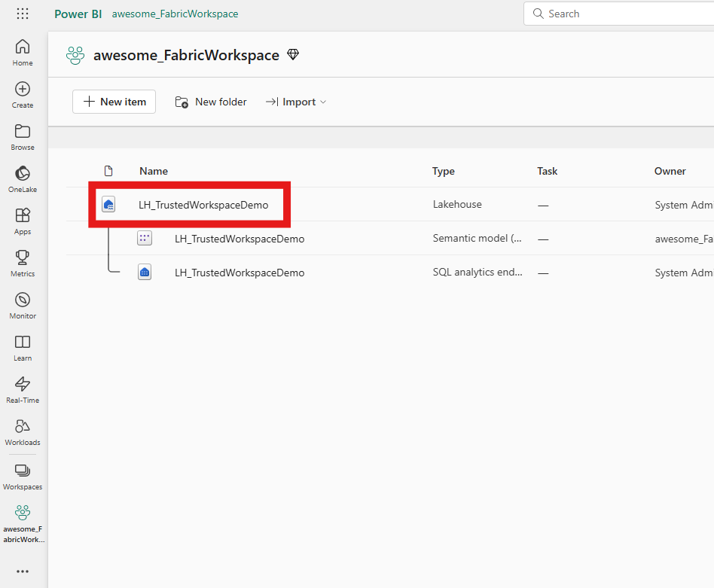Viewport: 714px width, 588px height.
Task: Click the workspace people icon beside the title
Action: (x=75, y=56)
